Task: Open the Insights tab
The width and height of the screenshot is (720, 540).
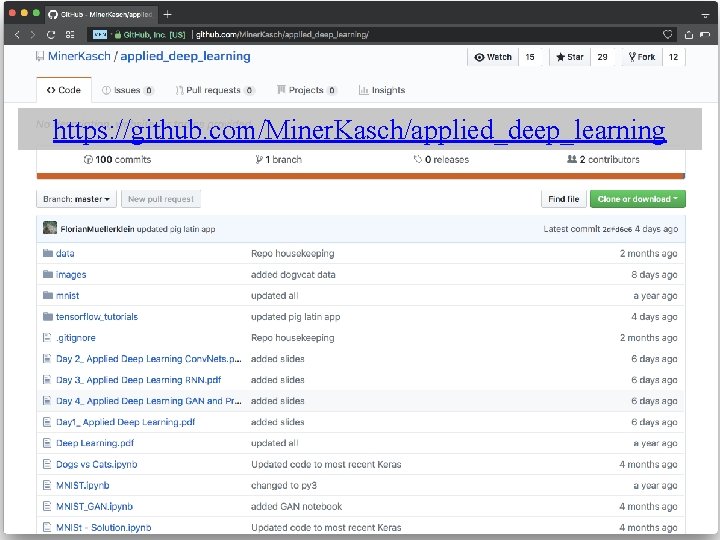Action: click(382, 90)
